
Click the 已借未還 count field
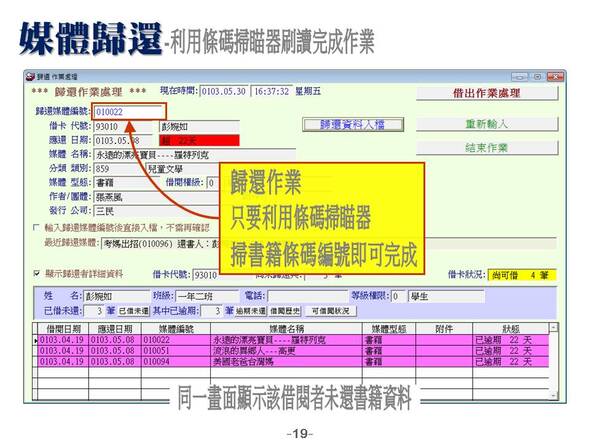(x=94, y=311)
